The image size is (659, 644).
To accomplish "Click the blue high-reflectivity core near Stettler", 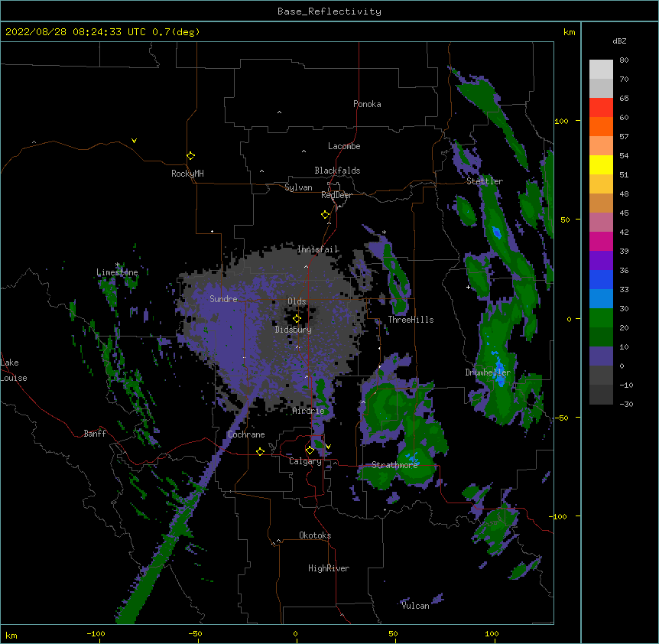I will (497, 233).
